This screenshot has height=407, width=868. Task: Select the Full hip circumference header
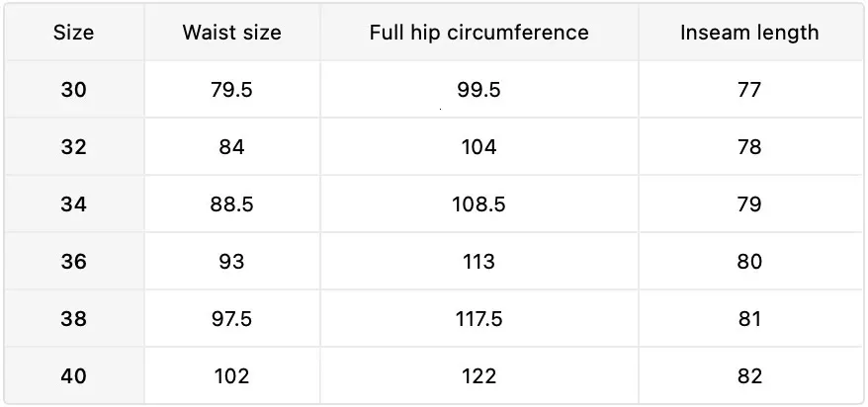pyautogui.click(x=478, y=33)
